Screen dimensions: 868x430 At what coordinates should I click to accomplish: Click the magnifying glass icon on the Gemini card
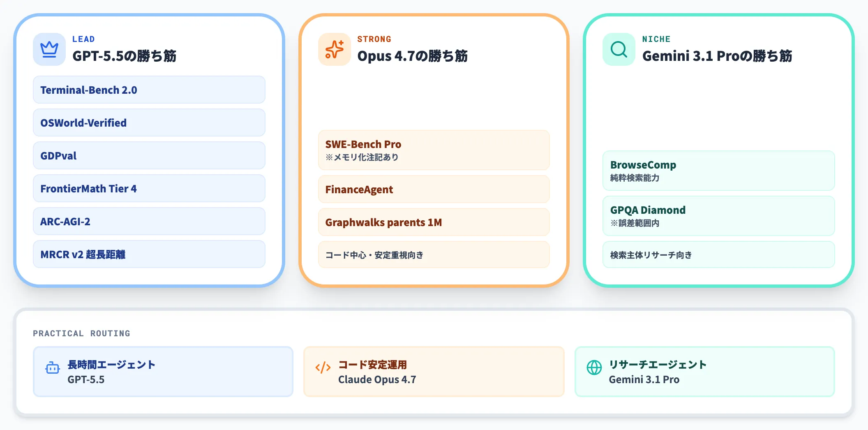pyautogui.click(x=618, y=49)
